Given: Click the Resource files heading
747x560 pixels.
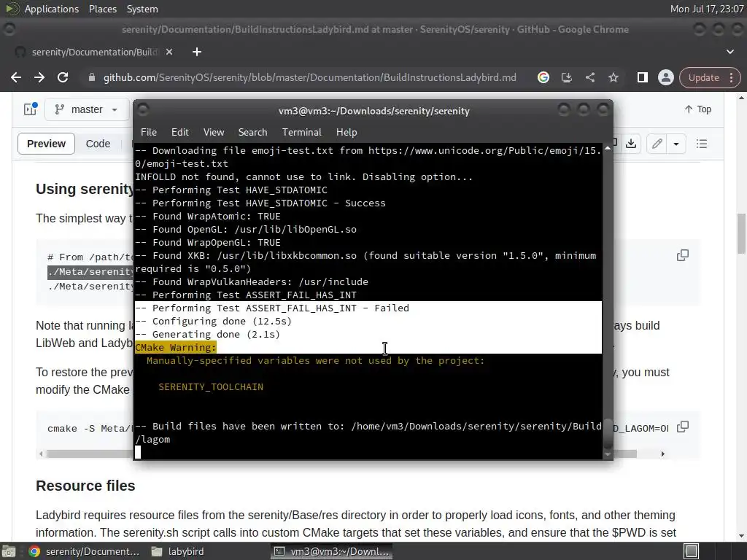Looking at the screenshot, I should point(85,486).
